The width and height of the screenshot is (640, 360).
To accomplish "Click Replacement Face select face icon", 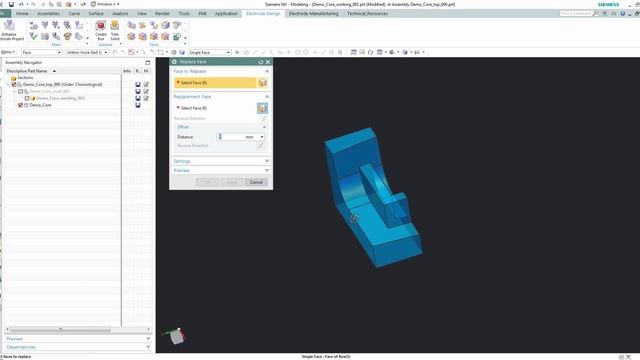I will click(262, 108).
